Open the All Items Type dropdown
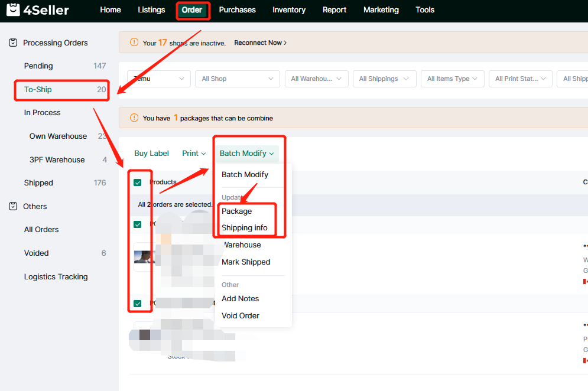588x391 pixels. pos(452,79)
